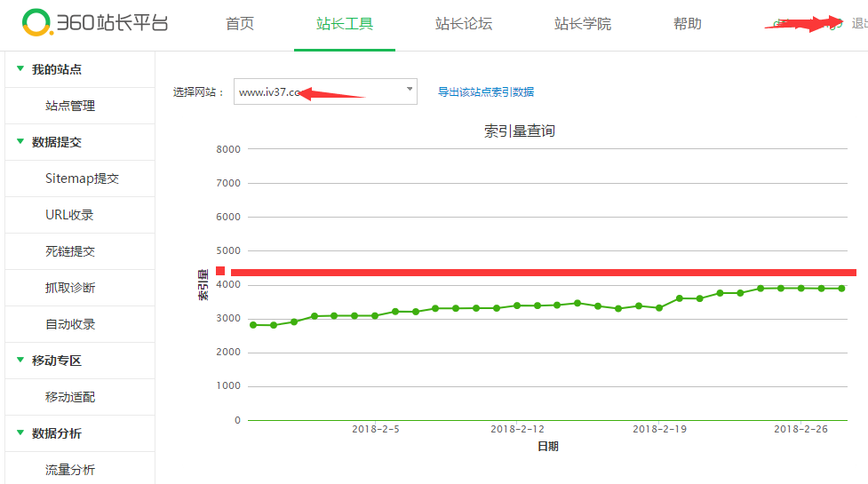Click the 2018-2-12 axis date label
The image size is (868, 484).
coord(517,429)
